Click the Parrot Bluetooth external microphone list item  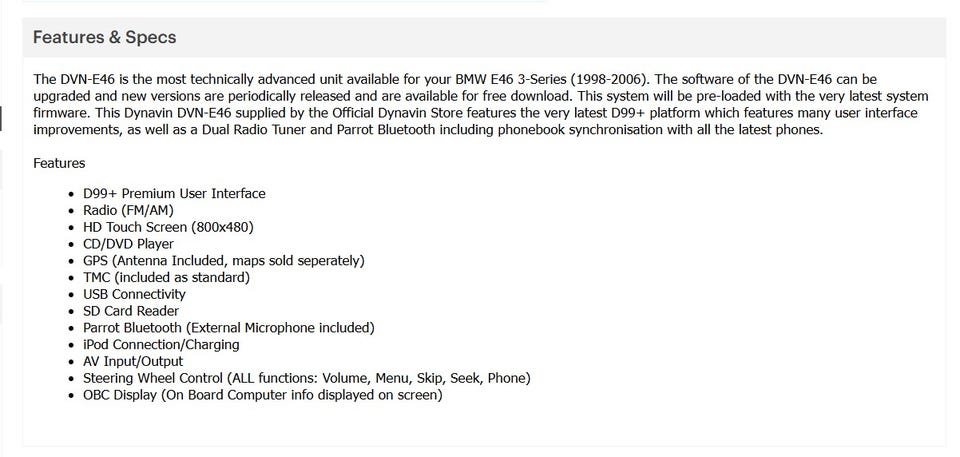(x=228, y=328)
